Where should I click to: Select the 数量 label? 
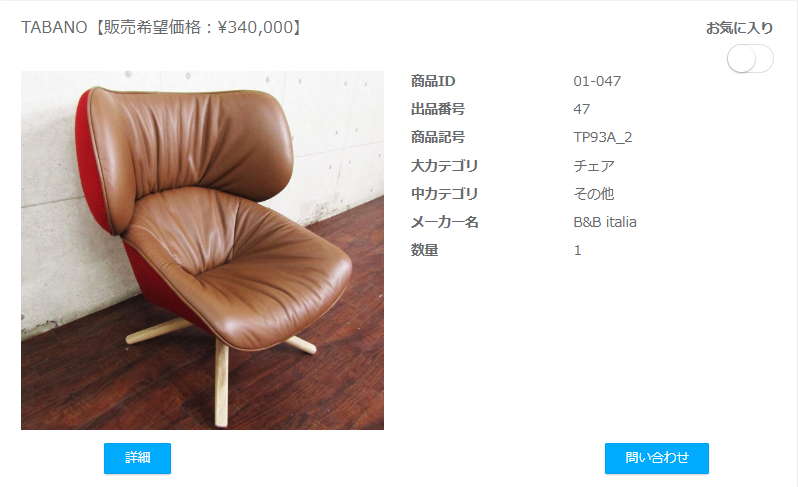click(x=424, y=250)
